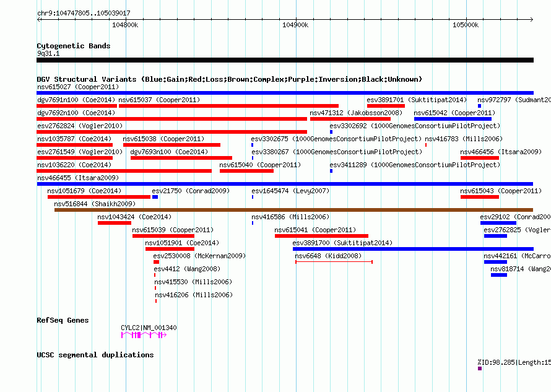Click nsv466456 (Itsara2009) red bar
Viewport: 551px width, 392px height.
point(480,158)
